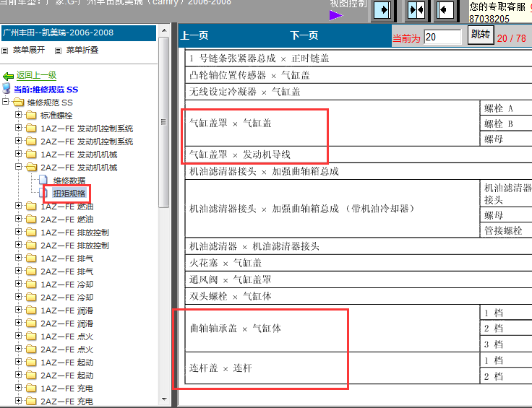Image resolution: width=532 pixels, height=408 pixels.
Task: Expand the 2AZ-FE 燃油 node
Action: (18, 219)
